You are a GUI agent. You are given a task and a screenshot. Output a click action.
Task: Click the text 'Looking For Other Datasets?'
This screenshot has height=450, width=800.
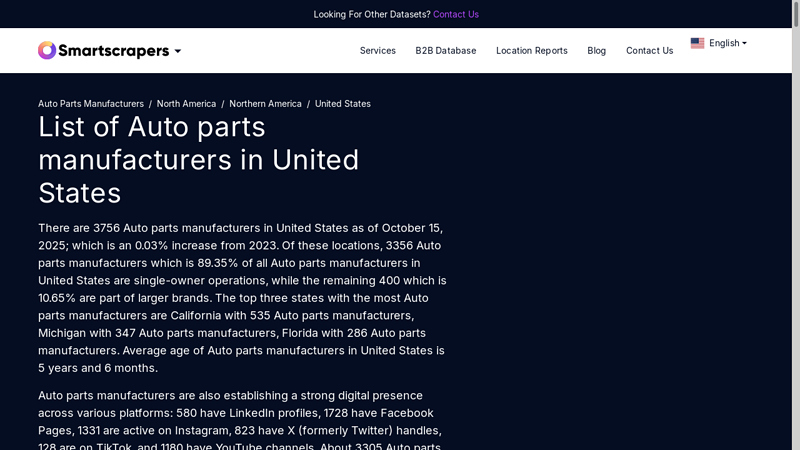(372, 14)
